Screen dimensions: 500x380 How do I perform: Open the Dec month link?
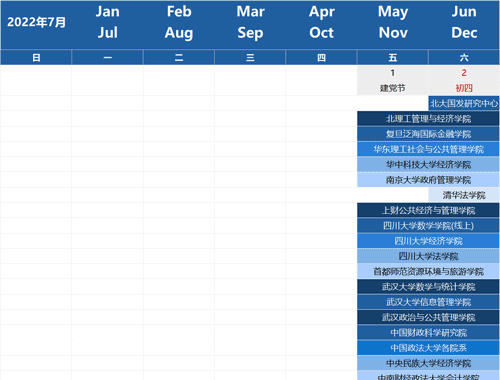(x=464, y=33)
